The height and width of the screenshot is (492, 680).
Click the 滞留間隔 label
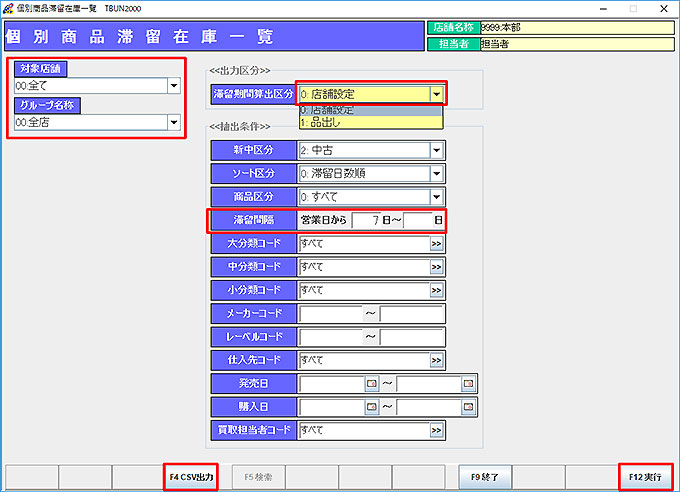(x=254, y=220)
